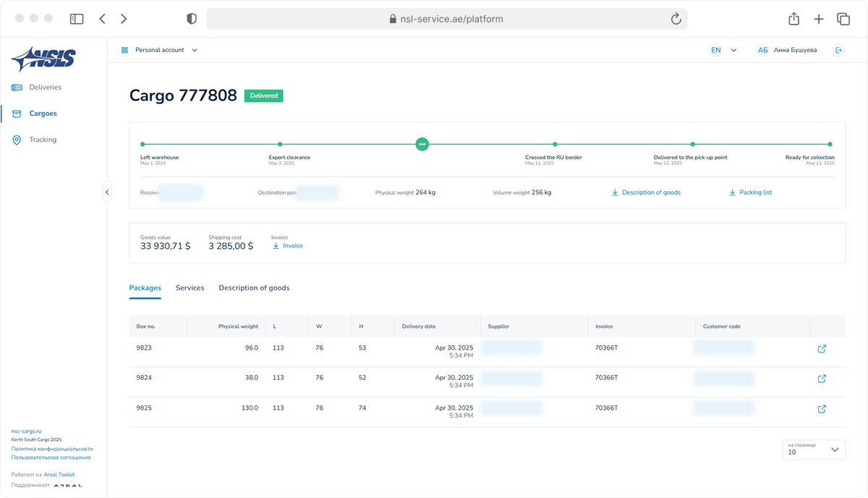Switch to the Services tab
Image resolution: width=868 pixels, height=498 pixels.
coord(190,288)
